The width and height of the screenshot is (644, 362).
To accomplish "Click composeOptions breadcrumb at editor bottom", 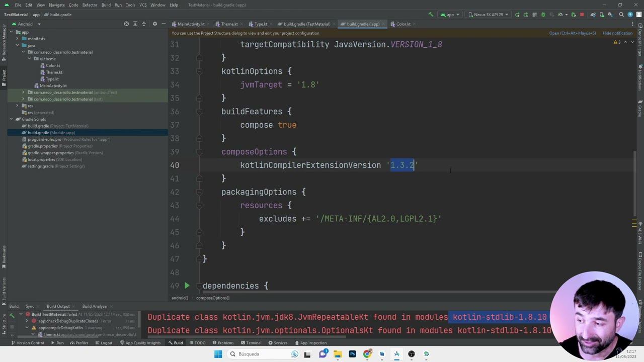I will (x=213, y=298).
